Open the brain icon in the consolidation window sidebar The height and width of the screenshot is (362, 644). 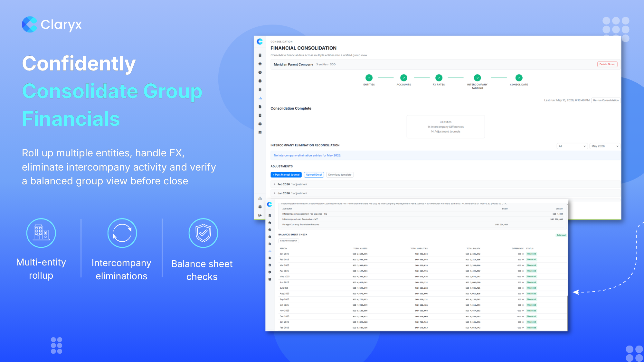260,81
